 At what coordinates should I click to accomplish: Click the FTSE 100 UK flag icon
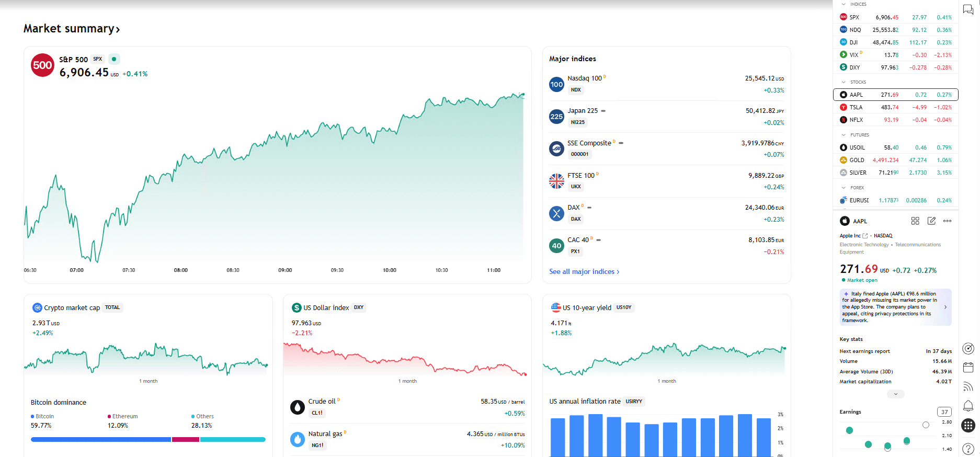[x=556, y=181]
